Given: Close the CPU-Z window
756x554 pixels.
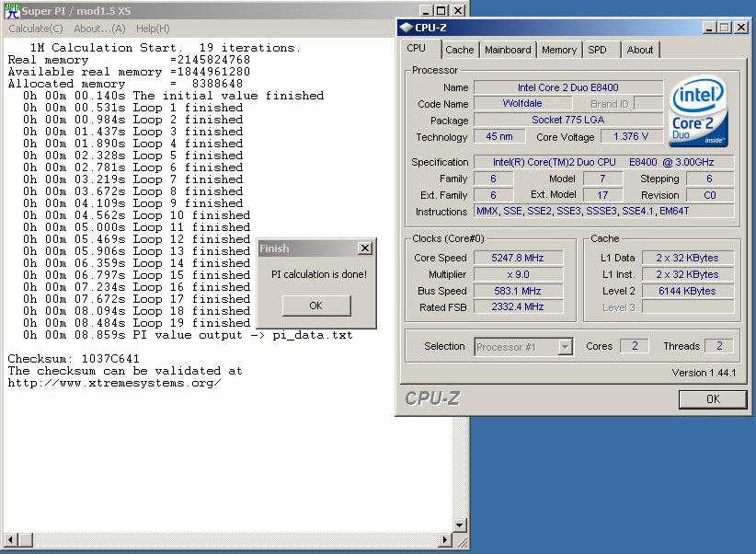Looking at the screenshot, I should click(741, 28).
